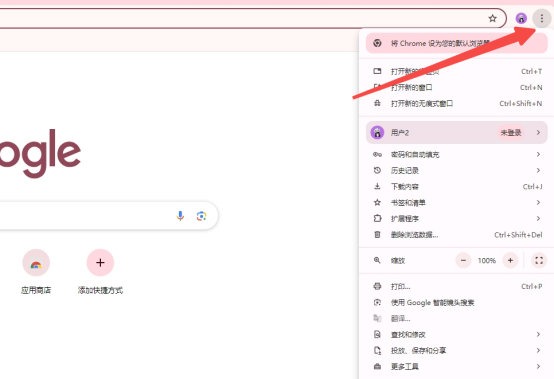This screenshot has height=379, width=554.
Task: Click the incognito icon in menu
Action: point(377,103)
